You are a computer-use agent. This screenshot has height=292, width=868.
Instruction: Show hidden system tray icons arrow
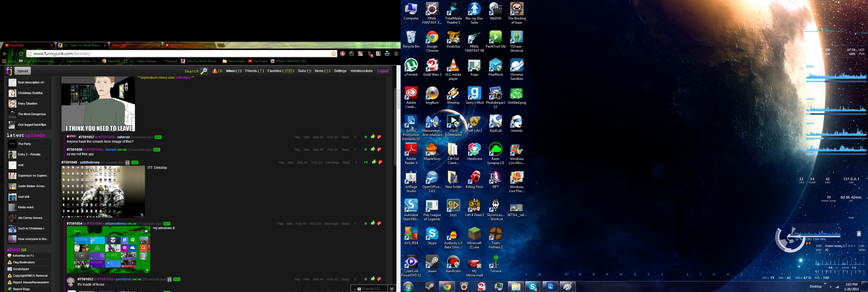pyautogui.click(x=830, y=287)
